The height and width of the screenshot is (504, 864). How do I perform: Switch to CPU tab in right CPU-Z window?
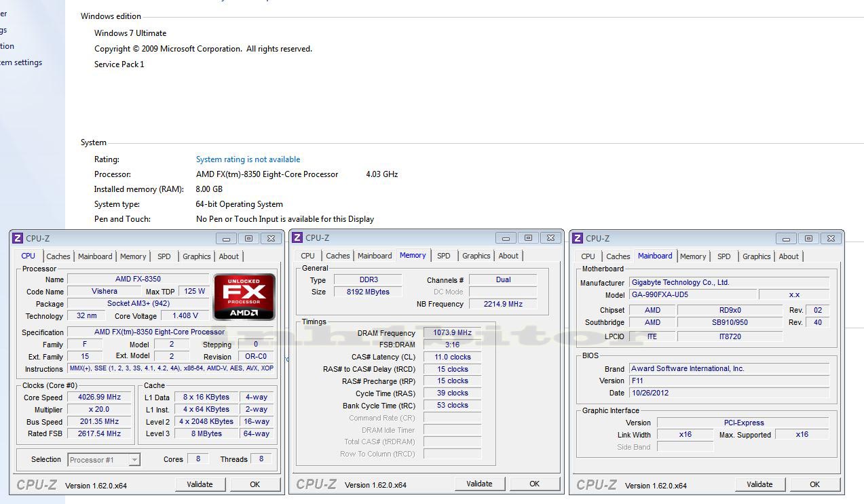point(588,256)
